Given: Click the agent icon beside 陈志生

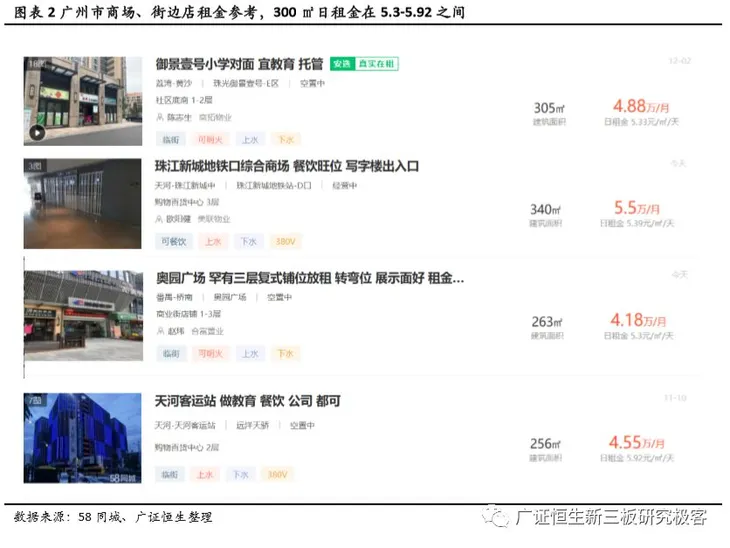Looking at the screenshot, I should pos(160,117).
